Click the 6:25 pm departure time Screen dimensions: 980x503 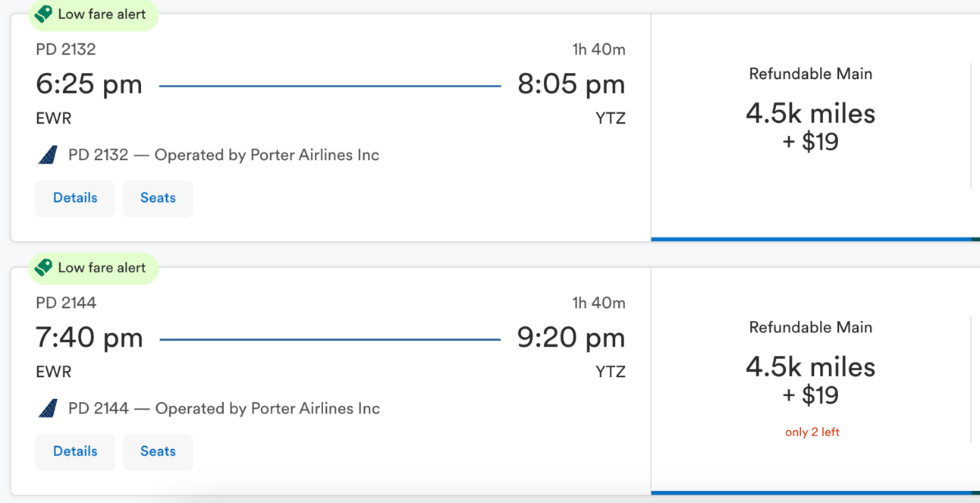point(89,84)
